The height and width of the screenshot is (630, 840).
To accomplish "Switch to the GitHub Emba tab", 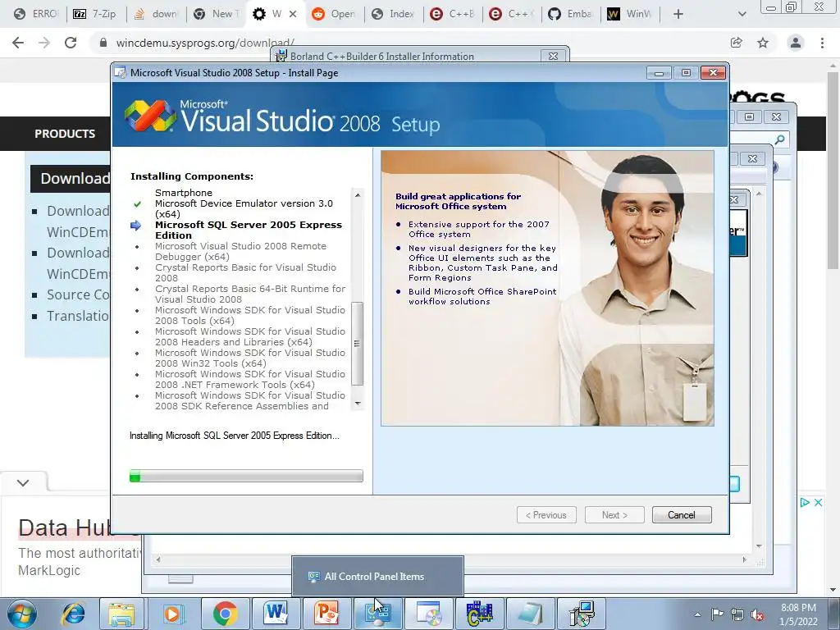I will click(570, 14).
